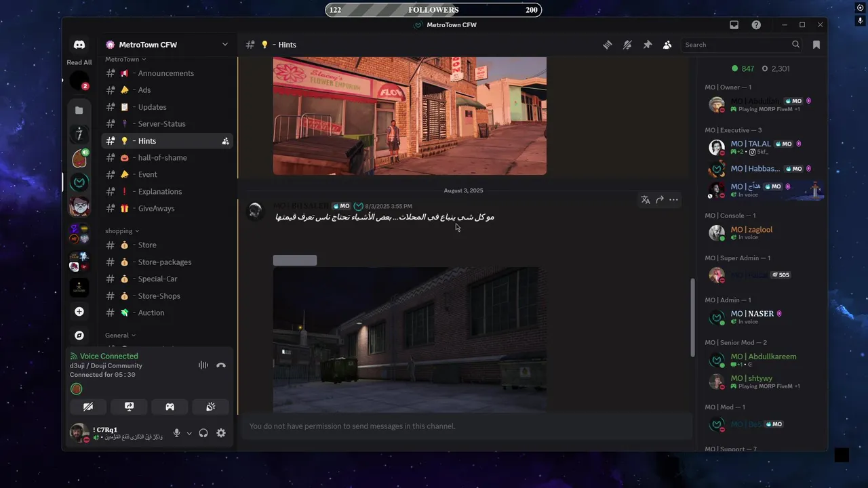Open the Announcements channel
The image size is (868, 488).
pyautogui.click(x=167, y=73)
